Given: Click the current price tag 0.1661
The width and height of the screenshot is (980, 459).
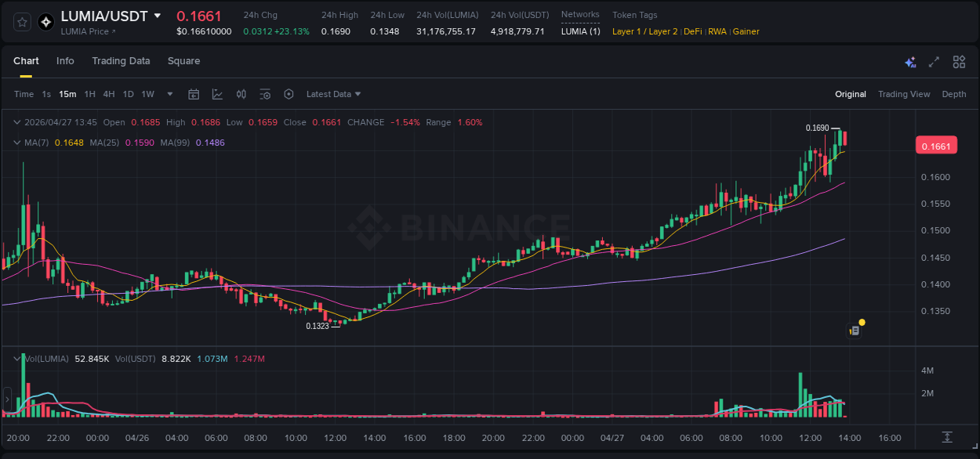Looking at the screenshot, I should (936, 146).
